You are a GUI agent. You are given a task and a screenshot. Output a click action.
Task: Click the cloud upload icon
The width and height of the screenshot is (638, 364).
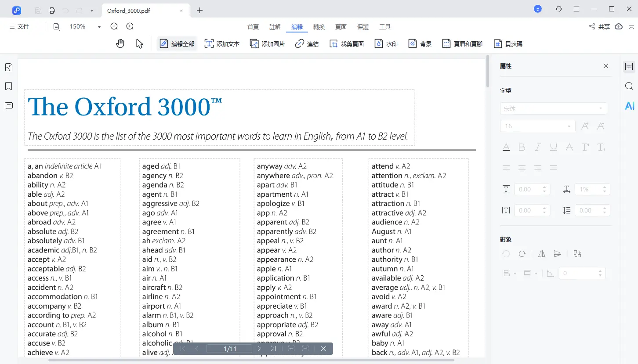(619, 26)
